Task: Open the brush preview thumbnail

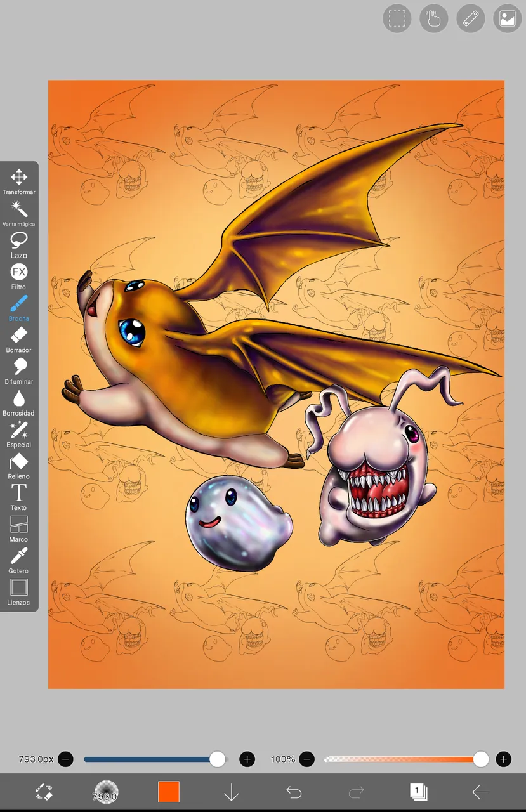Action: (106, 792)
